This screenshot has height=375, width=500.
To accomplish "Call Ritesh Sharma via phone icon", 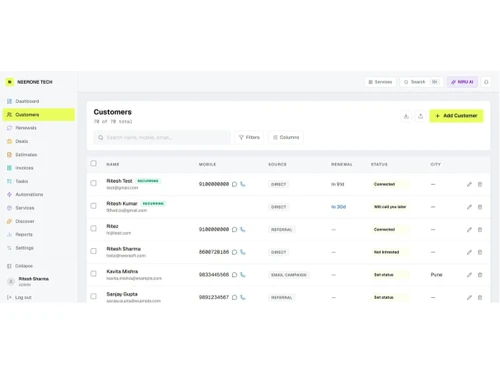I will coord(243,252).
